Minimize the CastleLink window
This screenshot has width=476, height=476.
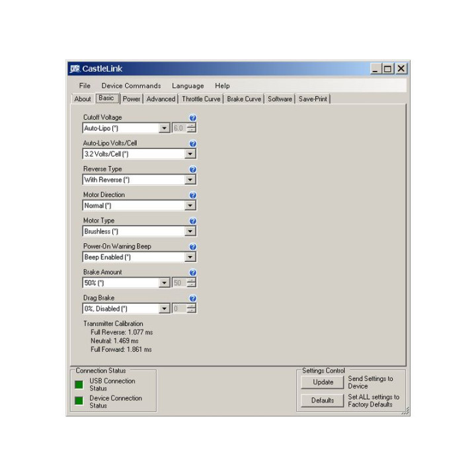[376, 69]
